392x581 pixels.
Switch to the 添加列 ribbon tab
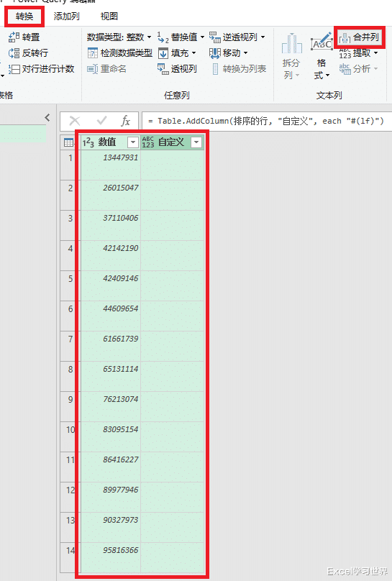(66, 17)
